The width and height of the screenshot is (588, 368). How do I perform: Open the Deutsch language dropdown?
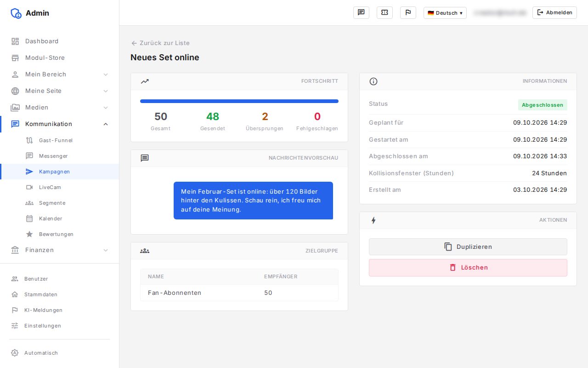click(x=445, y=13)
